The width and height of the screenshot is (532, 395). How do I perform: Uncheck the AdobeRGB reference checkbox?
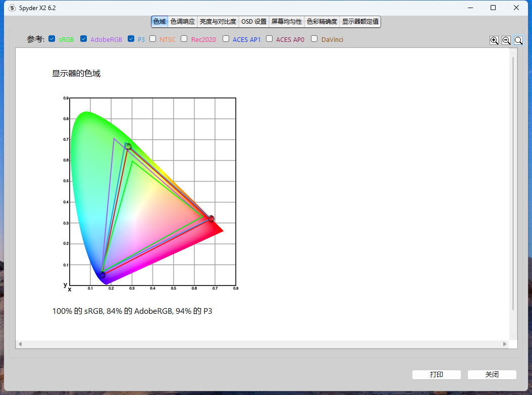tap(83, 39)
